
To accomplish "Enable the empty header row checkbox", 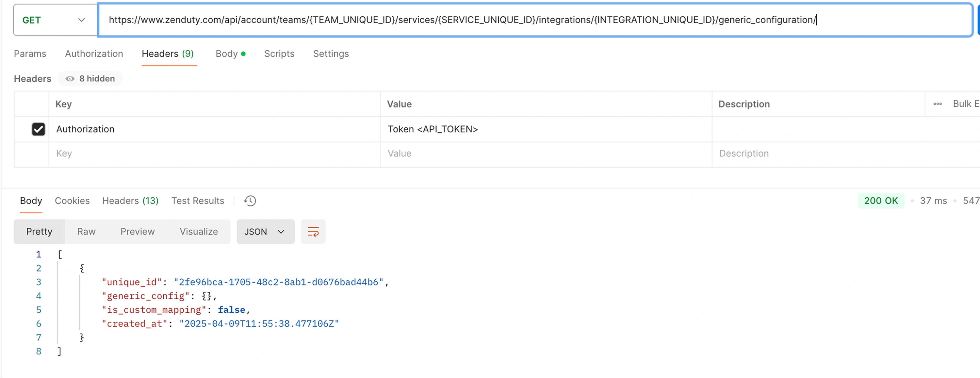I will (39, 154).
